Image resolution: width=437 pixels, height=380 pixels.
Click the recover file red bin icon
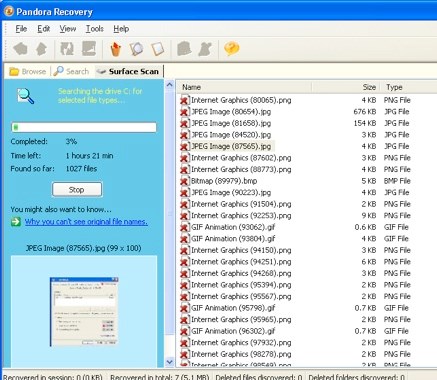click(115, 49)
